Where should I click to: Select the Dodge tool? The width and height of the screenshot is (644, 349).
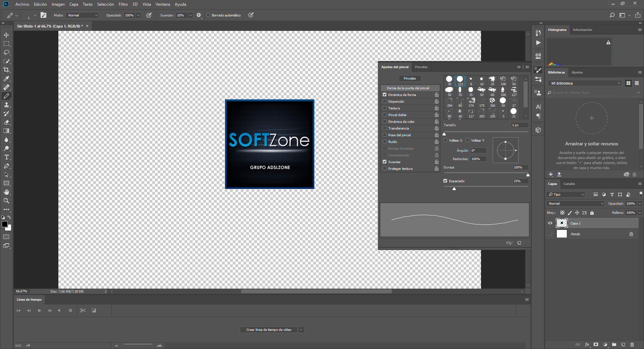6,148
